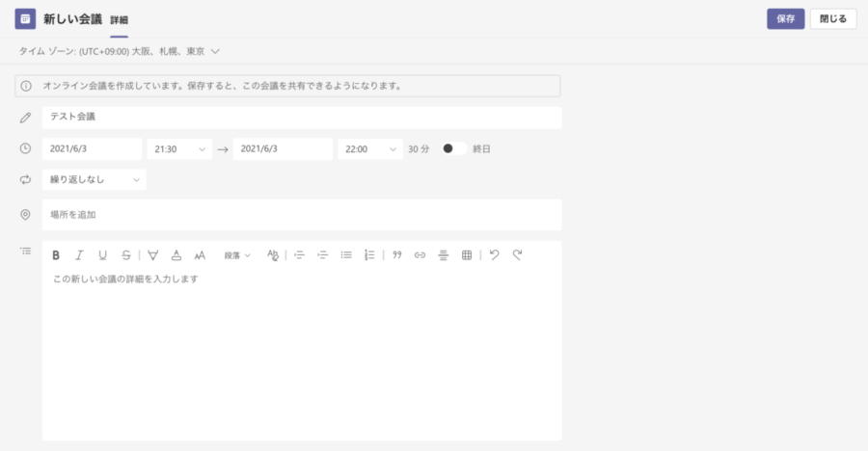Apply italic formatting to text

[x=79, y=255]
